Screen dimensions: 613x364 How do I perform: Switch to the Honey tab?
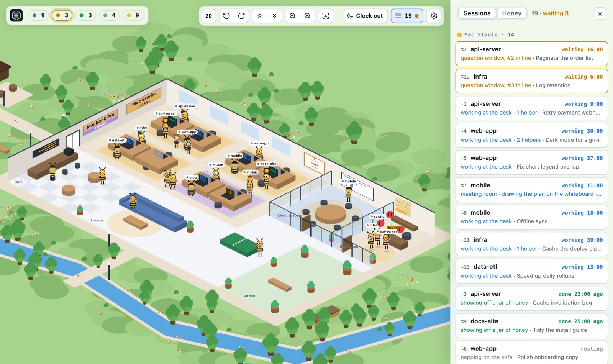point(512,13)
